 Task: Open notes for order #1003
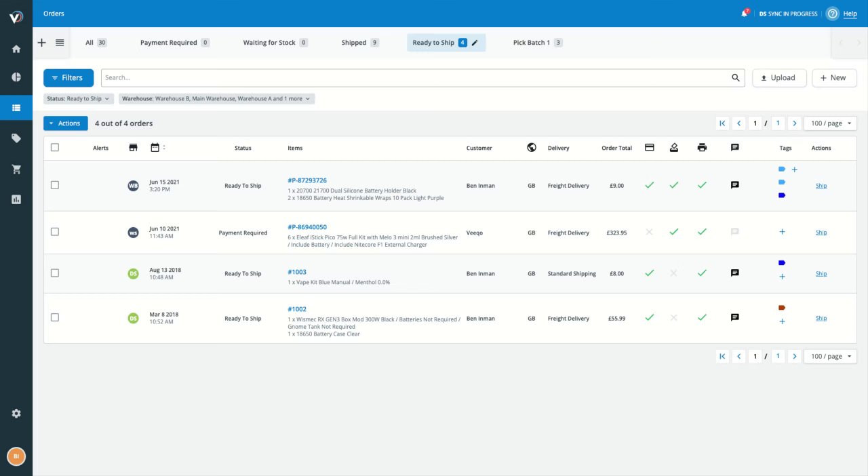click(735, 273)
